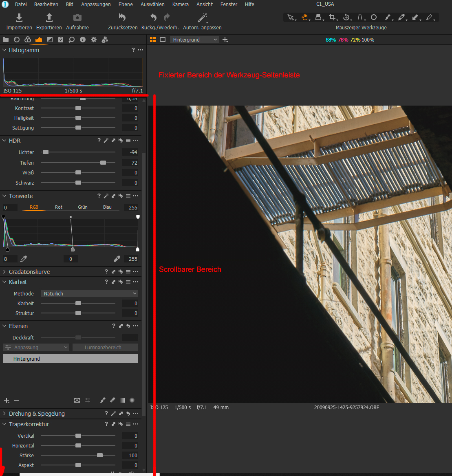Open the single gear output tool tab
The image size is (452, 476).
coord(93,40)
